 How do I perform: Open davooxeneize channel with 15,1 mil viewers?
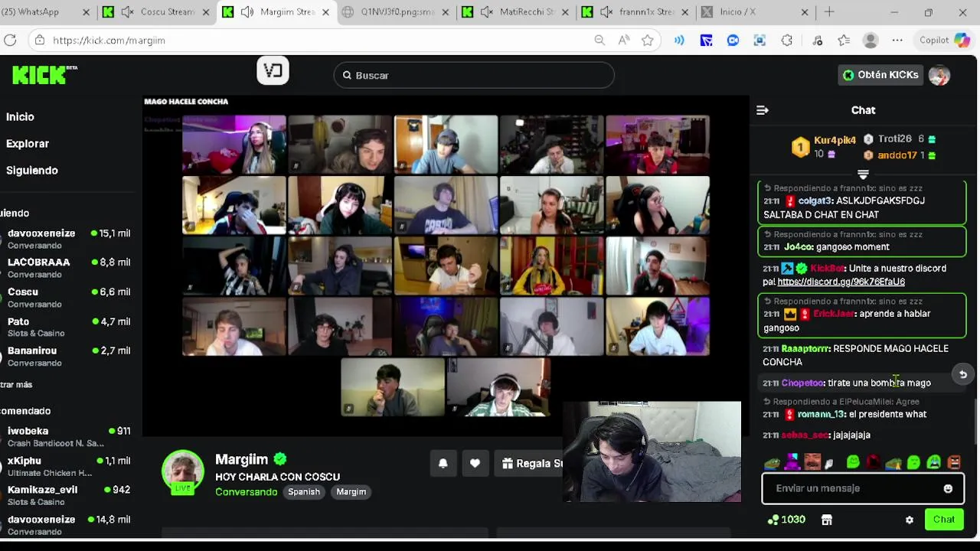69,239
